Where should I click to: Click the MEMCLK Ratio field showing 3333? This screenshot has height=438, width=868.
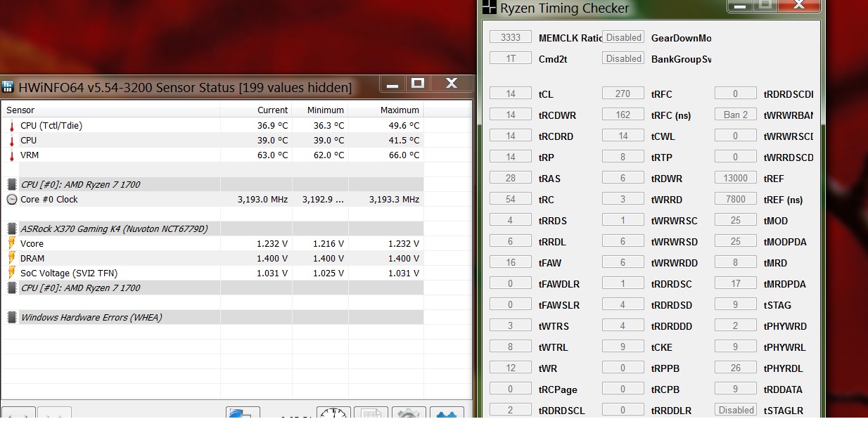[x=511, y=37]
